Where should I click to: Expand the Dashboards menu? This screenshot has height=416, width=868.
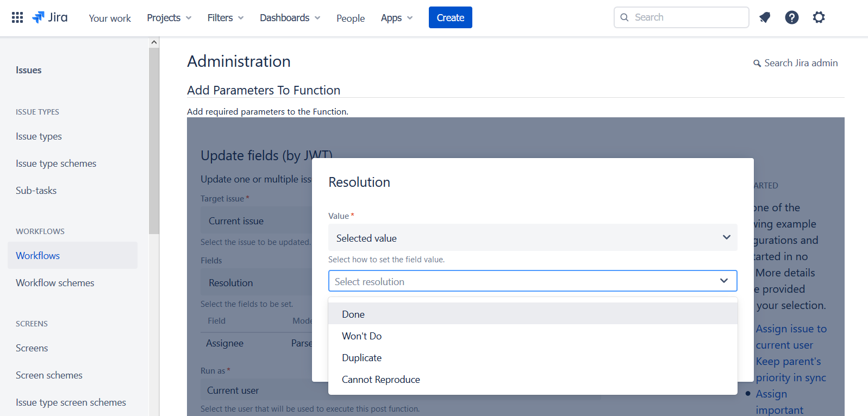(x=290, y=18)
